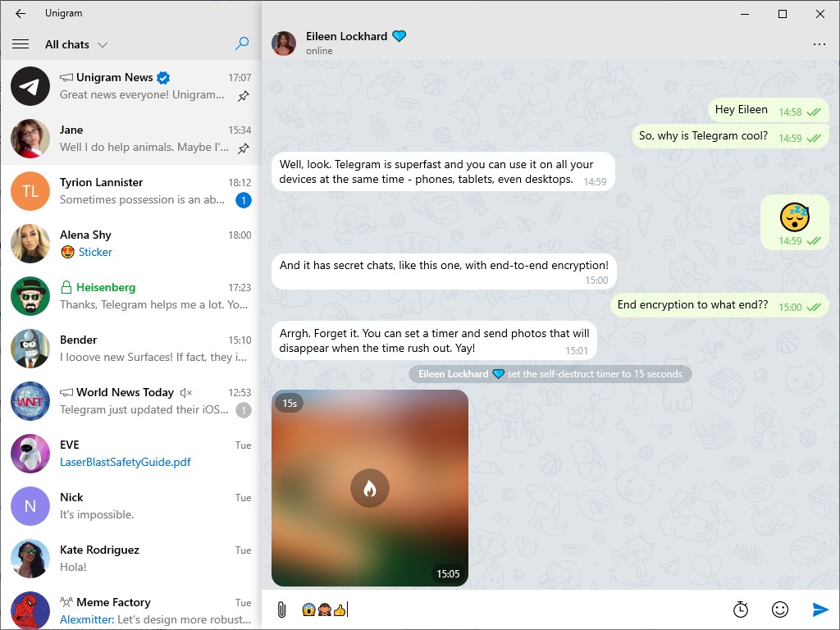Click the orange TL avatar
Screen dimensions: 840x630
pos(30,191)
